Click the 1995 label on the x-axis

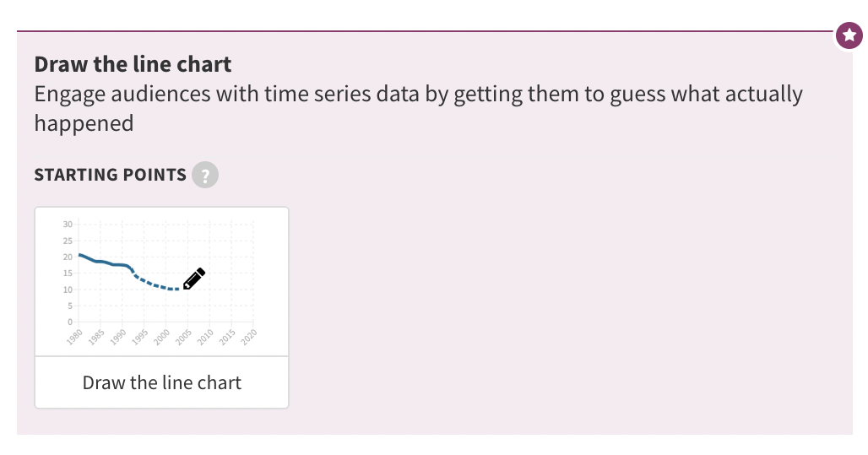(x=139, y=337)
